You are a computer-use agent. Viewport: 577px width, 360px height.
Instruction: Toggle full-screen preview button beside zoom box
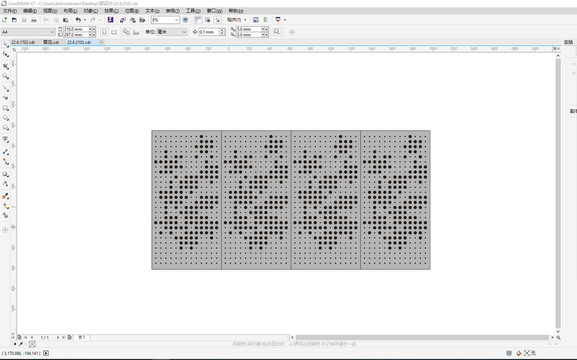[185, 20]
